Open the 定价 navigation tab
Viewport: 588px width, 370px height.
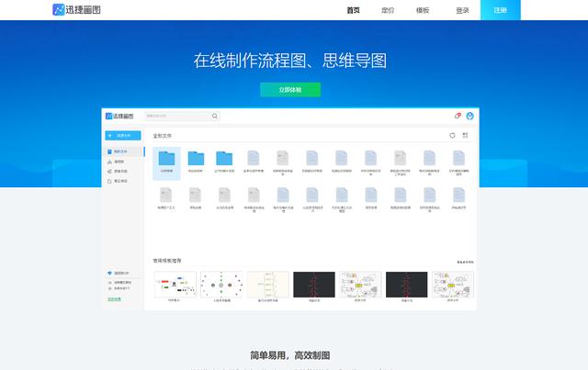point(388,10)
